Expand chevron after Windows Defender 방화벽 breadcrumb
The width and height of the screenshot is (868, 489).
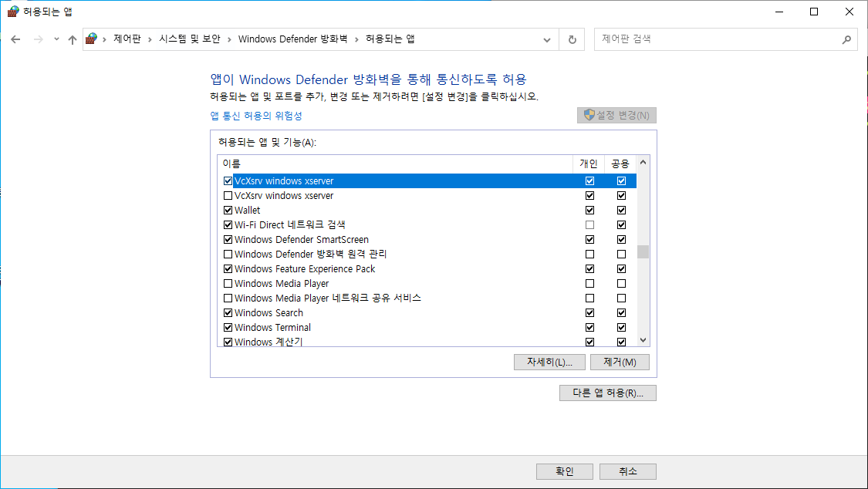(x=356, y=39)
